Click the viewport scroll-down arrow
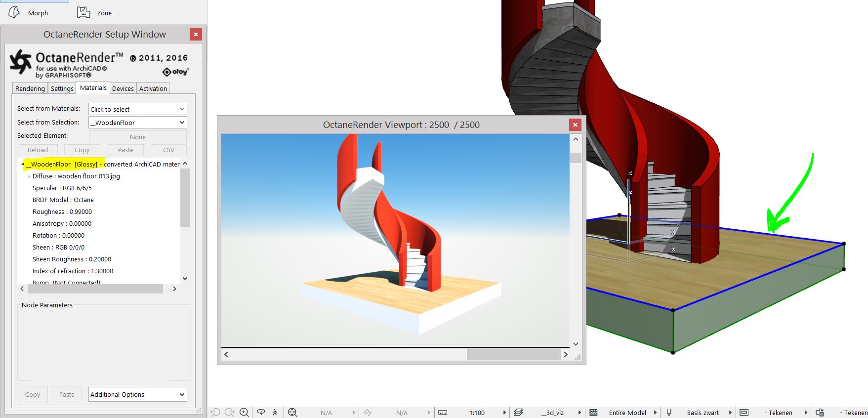868x418 pixels. coord(576,344)
